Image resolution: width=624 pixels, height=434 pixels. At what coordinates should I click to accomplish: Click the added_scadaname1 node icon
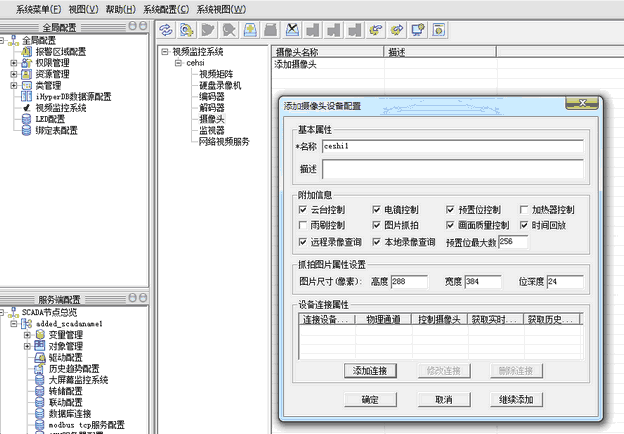(26, 323)
